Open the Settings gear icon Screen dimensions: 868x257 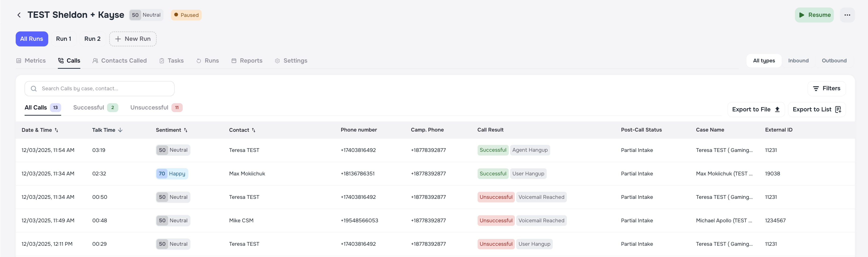[277, 61]
